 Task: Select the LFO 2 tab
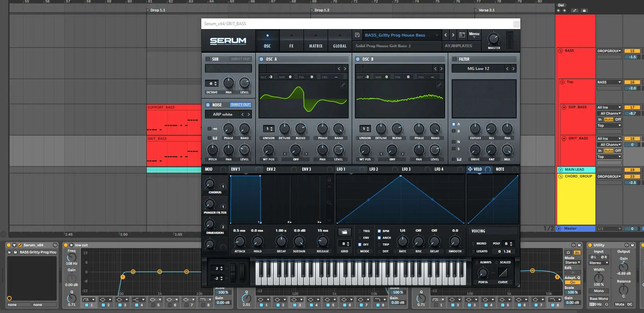(x=374, y=169)
